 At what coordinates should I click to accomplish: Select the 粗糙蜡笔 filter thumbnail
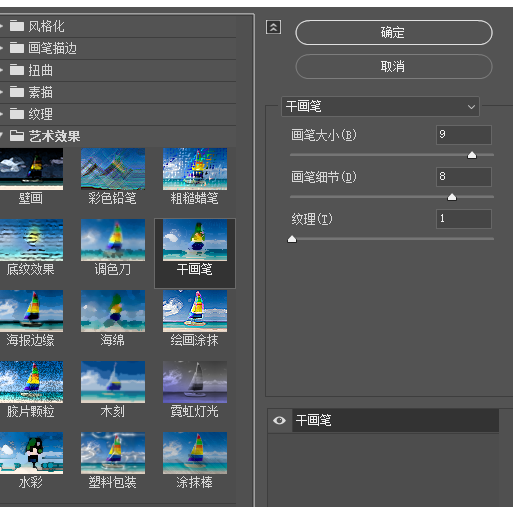195,169
